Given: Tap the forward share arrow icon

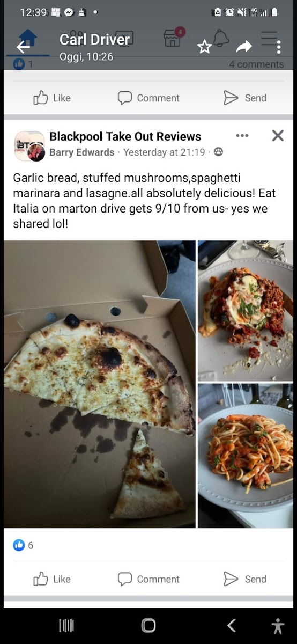Looking at the screenshot, I should (244, 47).
